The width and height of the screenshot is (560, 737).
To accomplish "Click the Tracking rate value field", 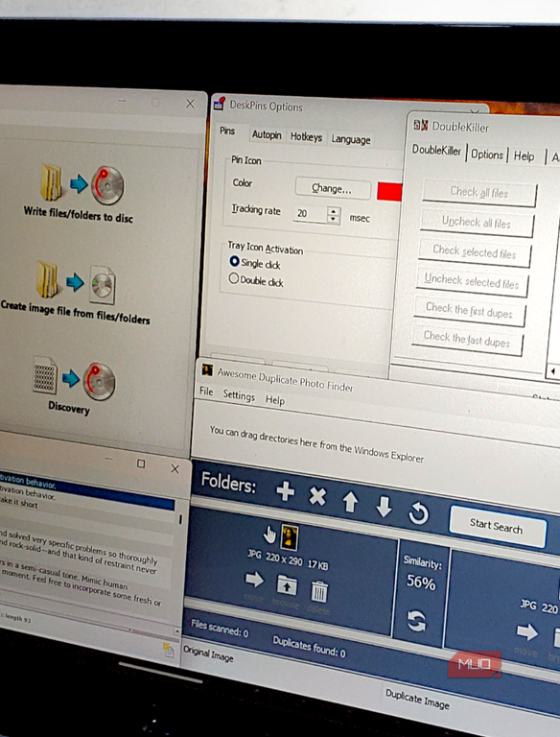I will point(311,214).
